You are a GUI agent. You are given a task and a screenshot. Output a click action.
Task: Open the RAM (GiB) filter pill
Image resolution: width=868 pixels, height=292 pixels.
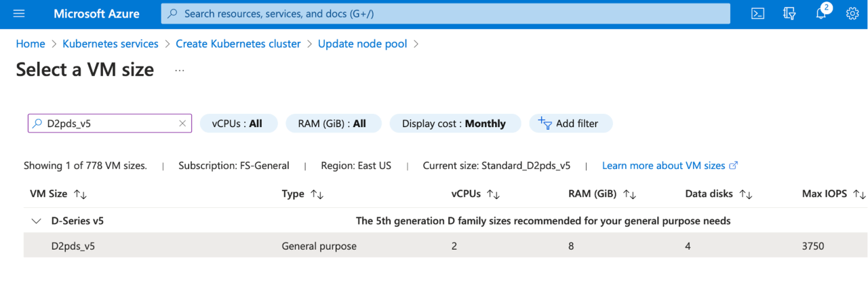333,124
